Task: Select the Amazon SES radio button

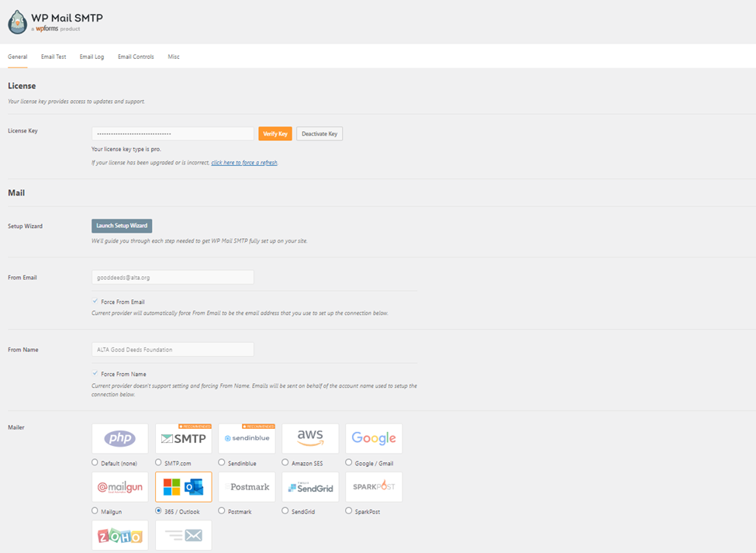Action: tap(285, 462)
